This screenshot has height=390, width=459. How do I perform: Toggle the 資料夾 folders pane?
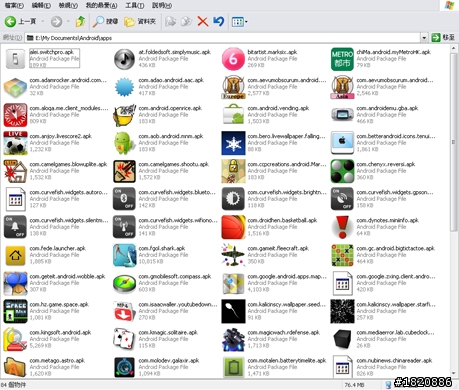140,22
